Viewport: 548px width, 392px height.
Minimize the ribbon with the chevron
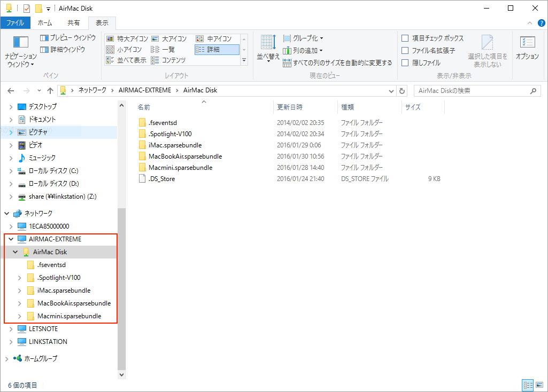click(x=530, y=23)
